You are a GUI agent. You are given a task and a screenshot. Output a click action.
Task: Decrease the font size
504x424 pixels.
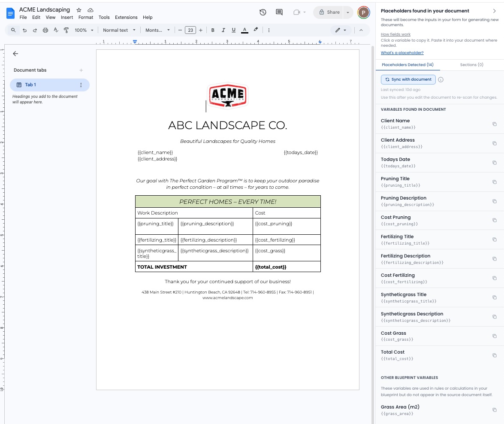pyautogui.click(x=180, y=30)
